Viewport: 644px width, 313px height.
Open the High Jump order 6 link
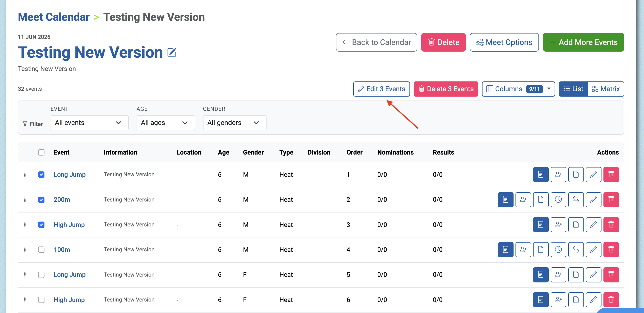click(x=69, y=300)
